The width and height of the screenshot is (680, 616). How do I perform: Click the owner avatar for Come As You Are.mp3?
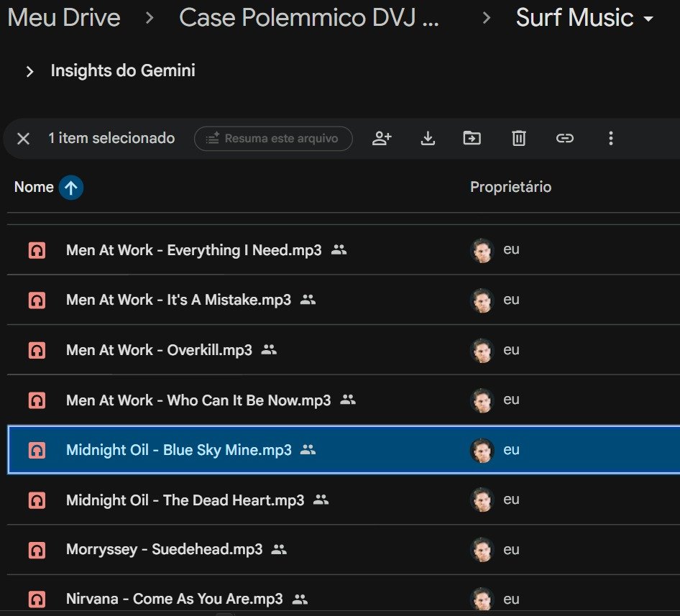point(482,599)
